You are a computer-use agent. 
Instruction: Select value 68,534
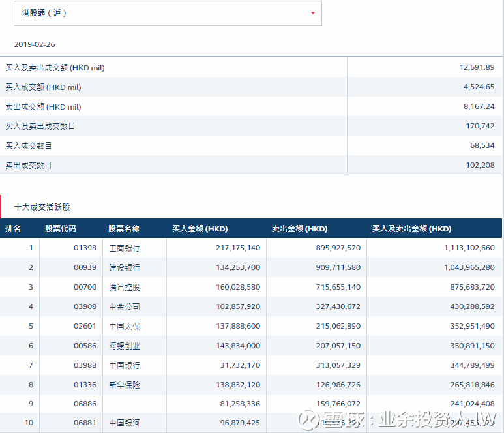tap(482, 145)
